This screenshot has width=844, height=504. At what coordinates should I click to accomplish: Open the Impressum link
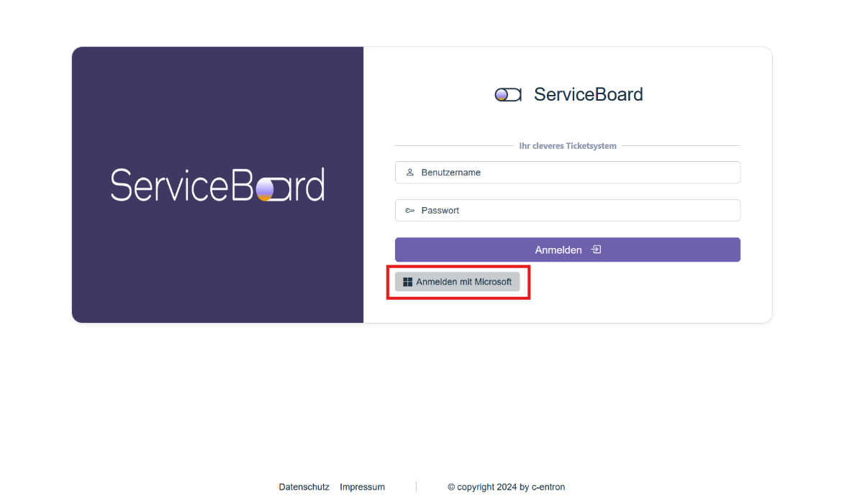tap(362, 487)
